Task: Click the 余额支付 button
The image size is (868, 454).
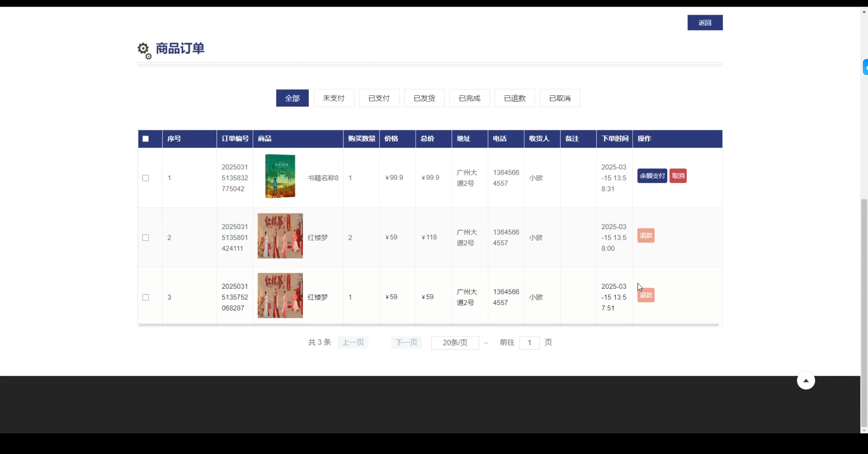Action: (652, 176)
